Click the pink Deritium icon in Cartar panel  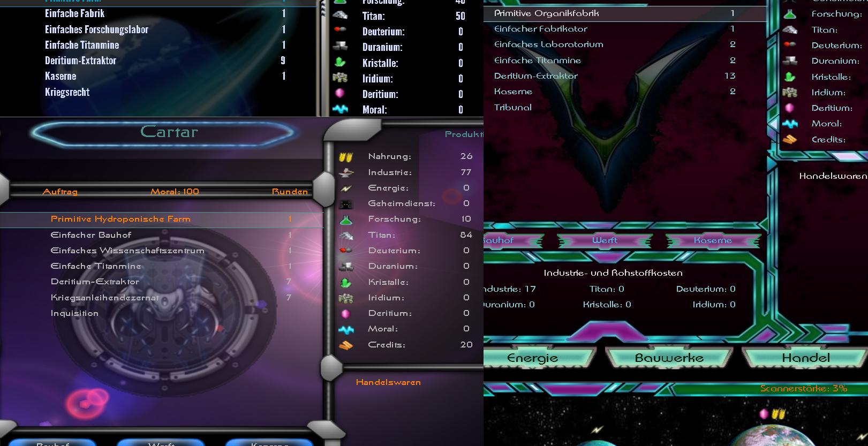[x=346, y=313]
